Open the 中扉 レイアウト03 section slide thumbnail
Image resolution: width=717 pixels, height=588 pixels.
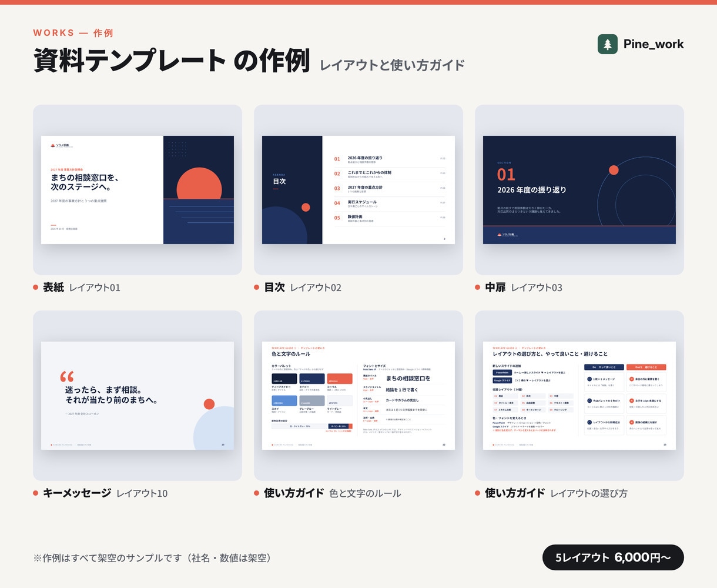[x=579, y=190]
